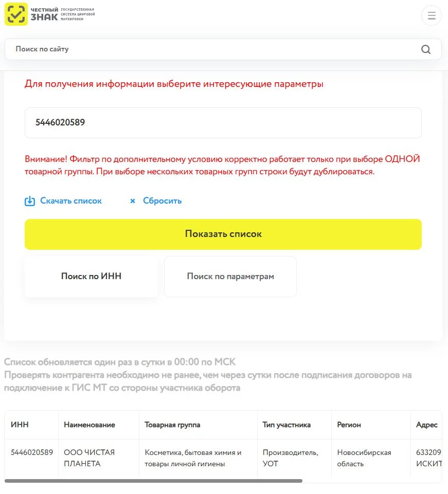The image size is (448, 494).
Task: Click the horizontal scrollbar under the table
Action: point(154,481)
